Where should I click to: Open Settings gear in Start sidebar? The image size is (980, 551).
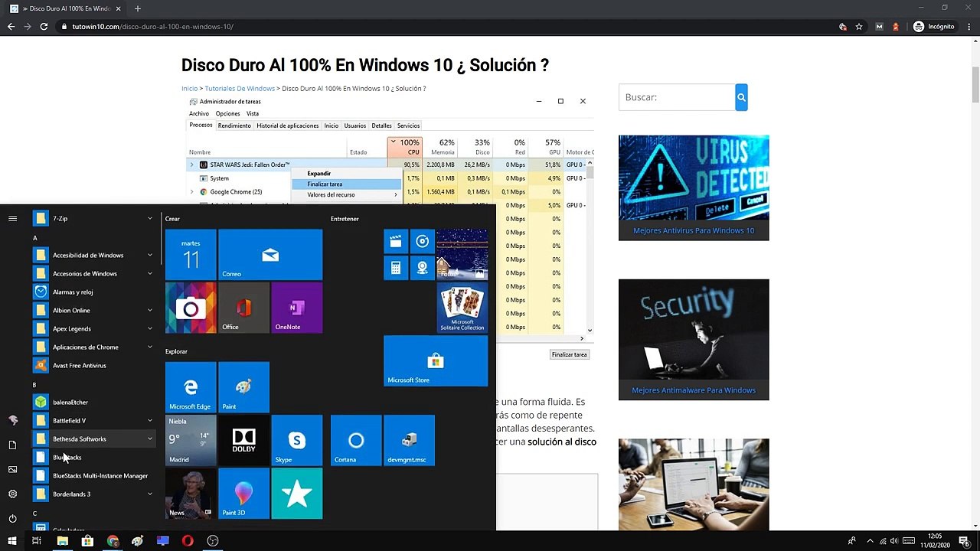click(x=12, y=494)
